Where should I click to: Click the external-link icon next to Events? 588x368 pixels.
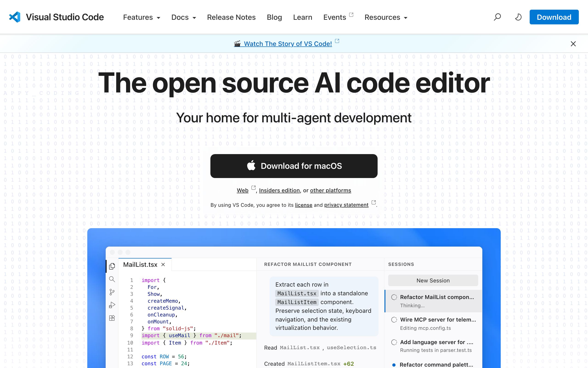(351, 14)
